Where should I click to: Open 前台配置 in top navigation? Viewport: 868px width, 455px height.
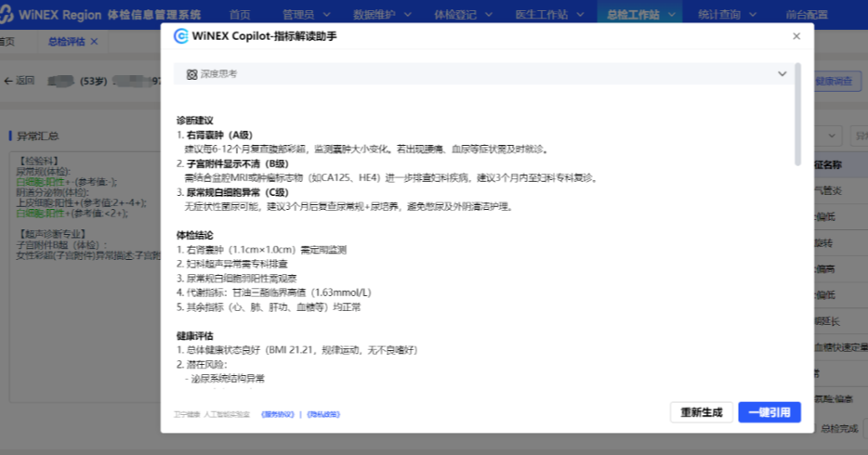[807, 15]
